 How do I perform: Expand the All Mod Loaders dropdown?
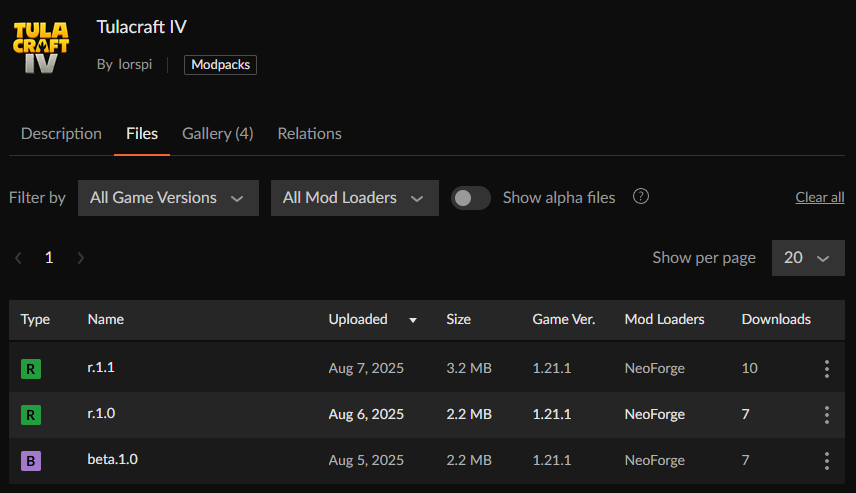pyautogui.click(x=354, y=198)
